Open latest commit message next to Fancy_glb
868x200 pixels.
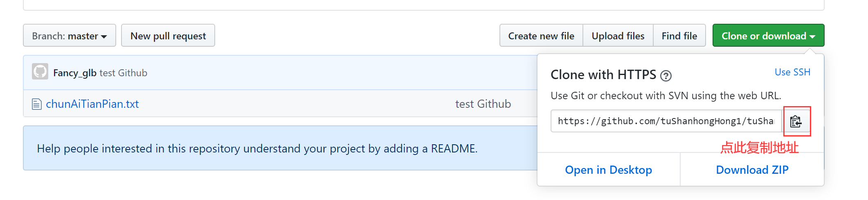tap(123, 73)
